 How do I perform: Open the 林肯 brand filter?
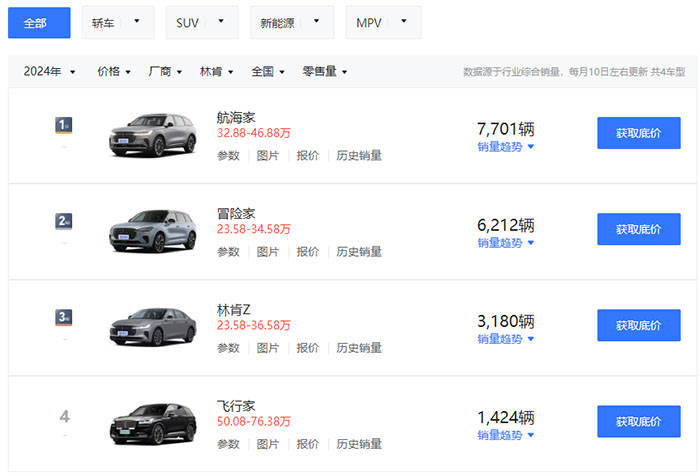coord(217,71)
